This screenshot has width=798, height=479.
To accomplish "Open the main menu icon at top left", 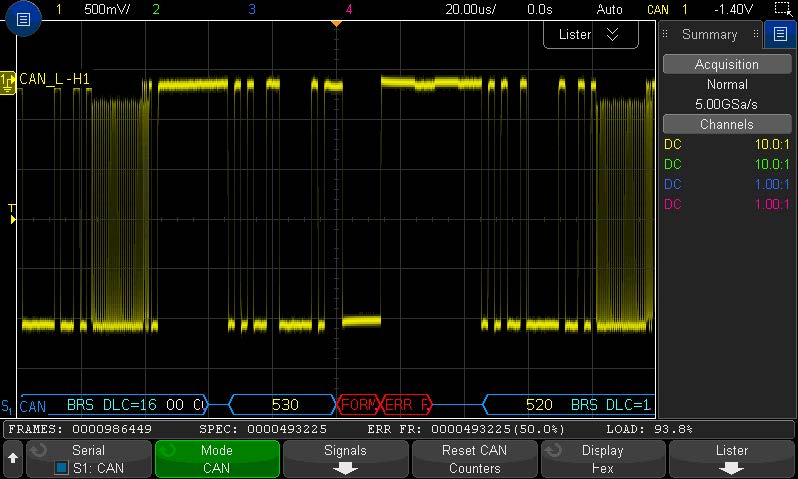I will click(25, 19).
